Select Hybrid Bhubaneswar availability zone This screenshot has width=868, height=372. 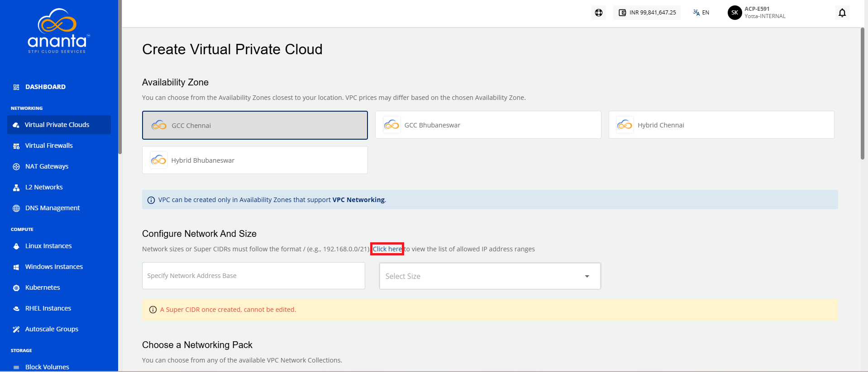click(255, 160)
